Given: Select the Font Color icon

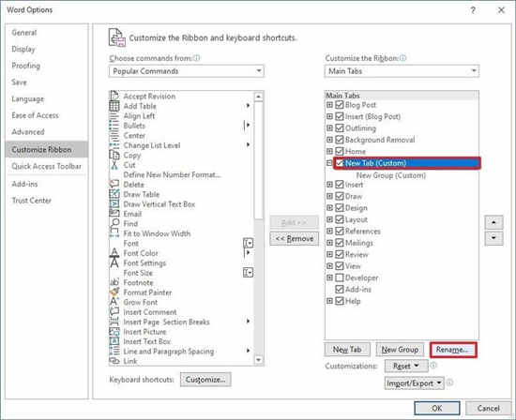Looking at the screenshot, I should [114, 253].
